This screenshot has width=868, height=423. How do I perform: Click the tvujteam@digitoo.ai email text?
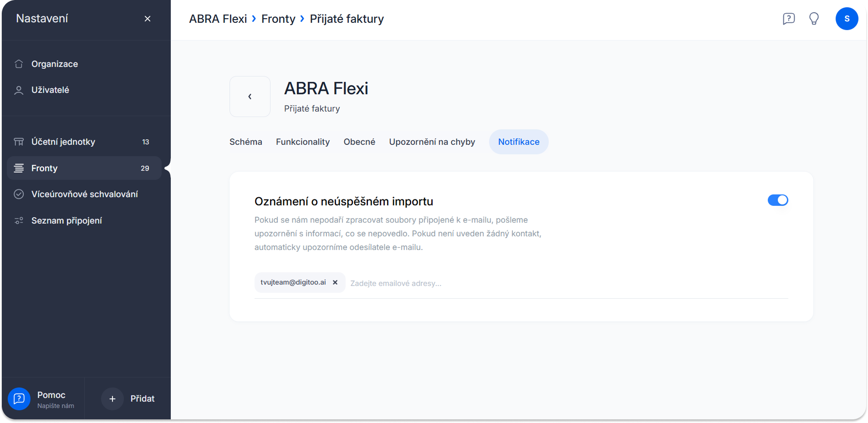point(293,282)
